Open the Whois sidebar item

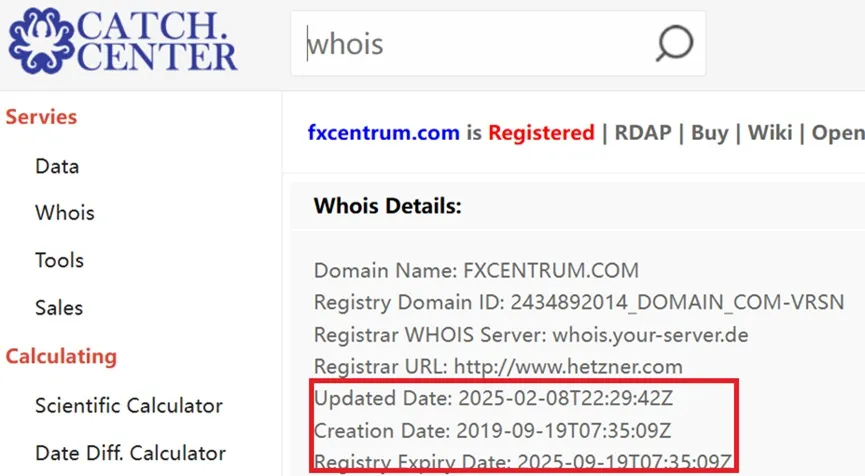pyautogui.click(x=65, y=212)
